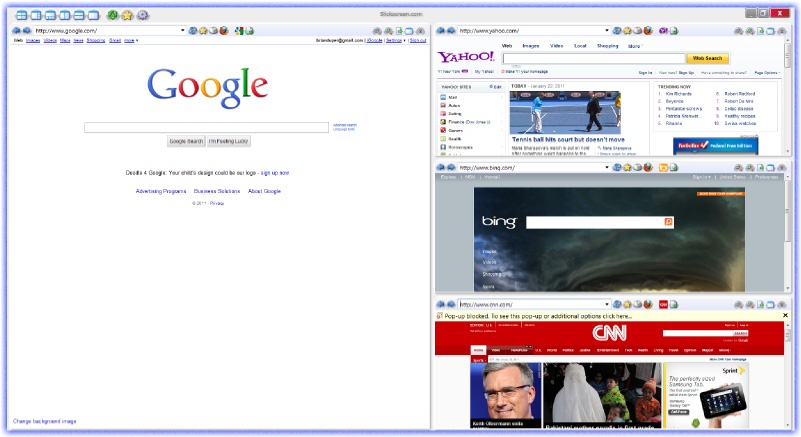
Task: Open the settings gear in top toolbar
Action: coord(143,15)
